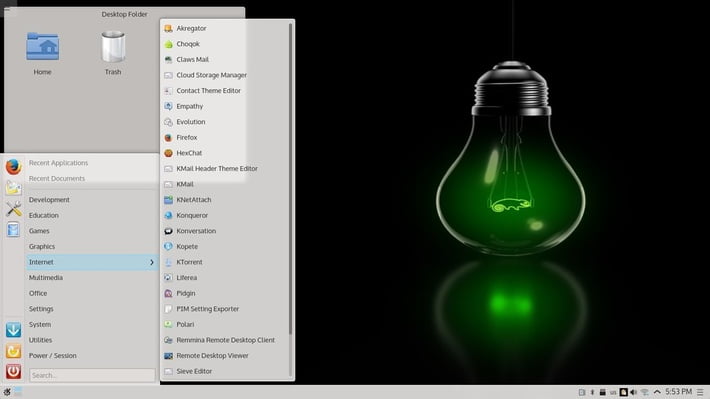Open the network wifi tray icon
Viewport: 710px width, 399px height.
point(644,392)
